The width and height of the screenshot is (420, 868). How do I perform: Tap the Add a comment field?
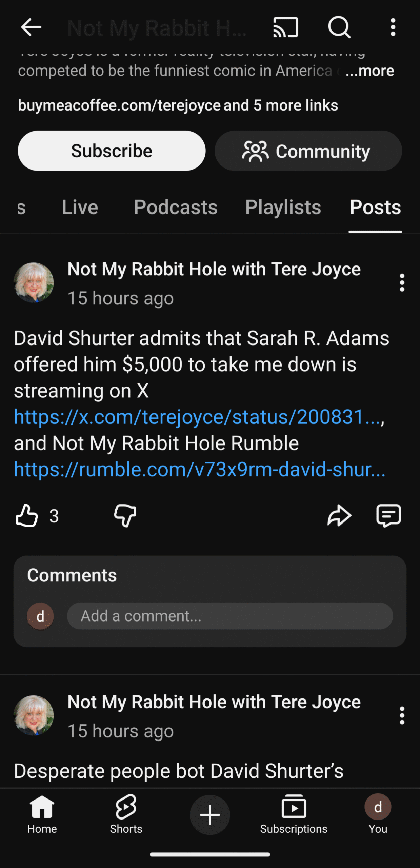[230, 616]
